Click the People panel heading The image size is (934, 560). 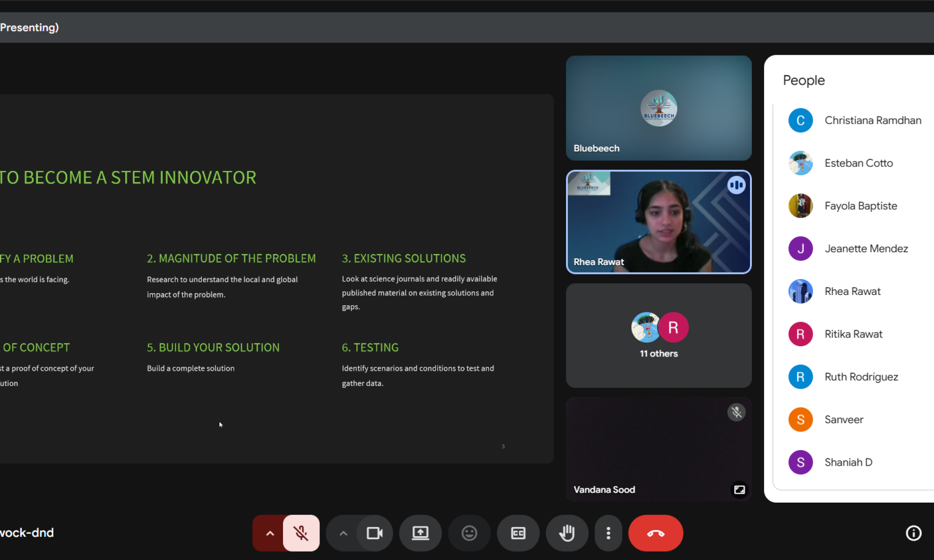point(804,81)
